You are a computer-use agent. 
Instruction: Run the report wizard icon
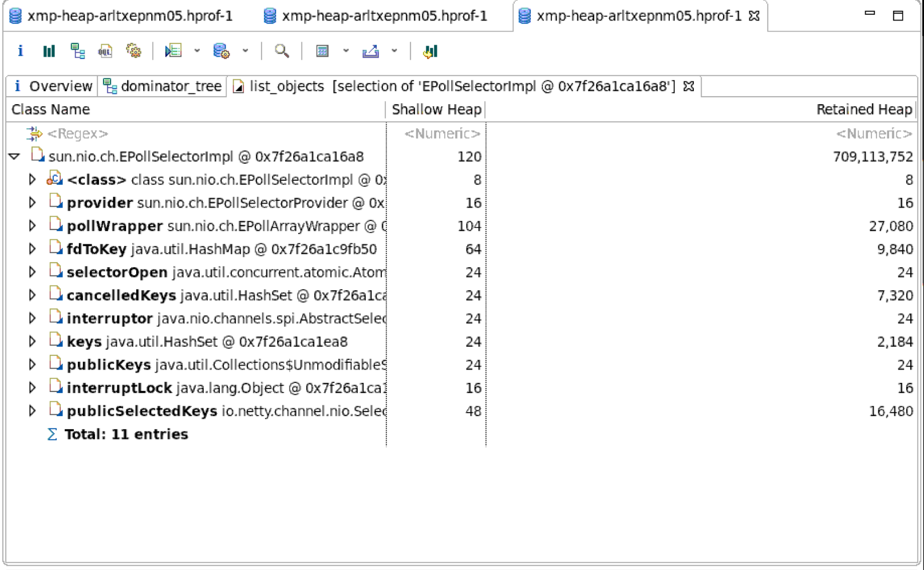tap(173, 50)
